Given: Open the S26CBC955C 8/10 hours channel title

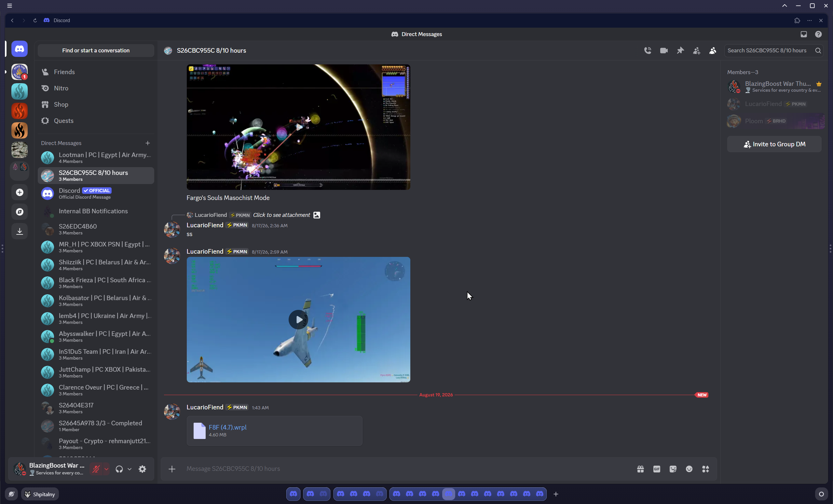Looking at the screenshot, I should [x=211, y=50].
